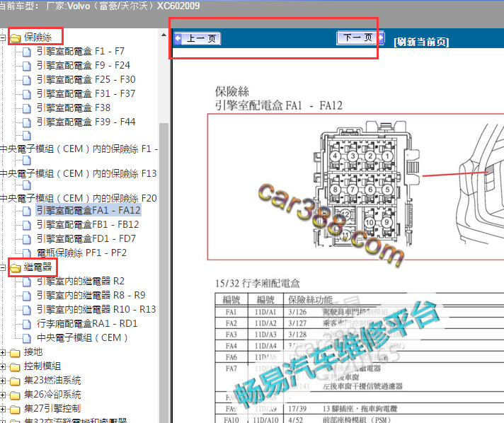Click the tree panel scroll up arrow
The width and height of the screenshot is (504, 423).
pyautogui.click(x=164, y=35)
